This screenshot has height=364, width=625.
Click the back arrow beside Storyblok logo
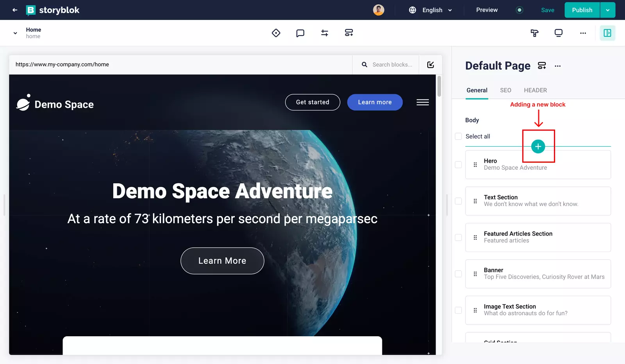pyautogui.click(x=15, y=10)
